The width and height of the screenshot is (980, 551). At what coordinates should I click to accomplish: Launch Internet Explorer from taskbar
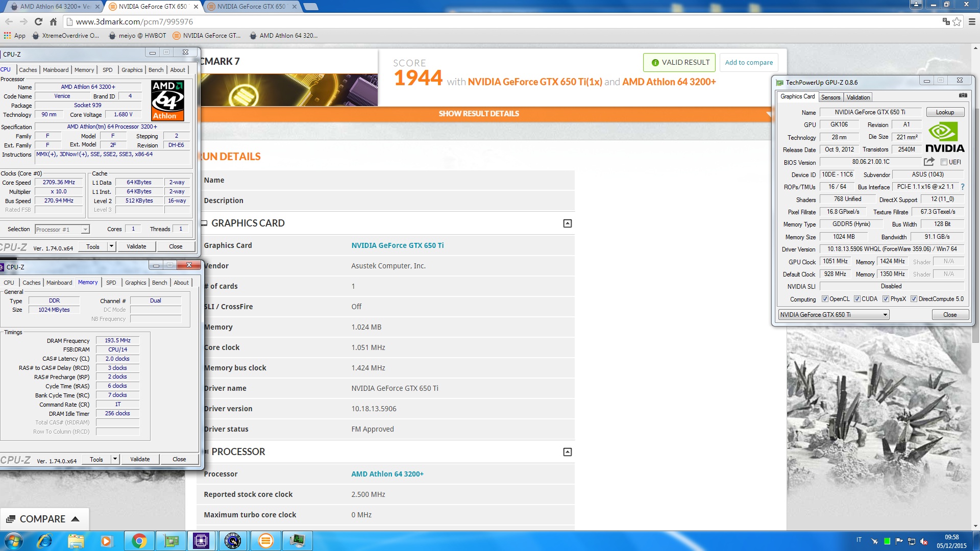tap(45, 541)
